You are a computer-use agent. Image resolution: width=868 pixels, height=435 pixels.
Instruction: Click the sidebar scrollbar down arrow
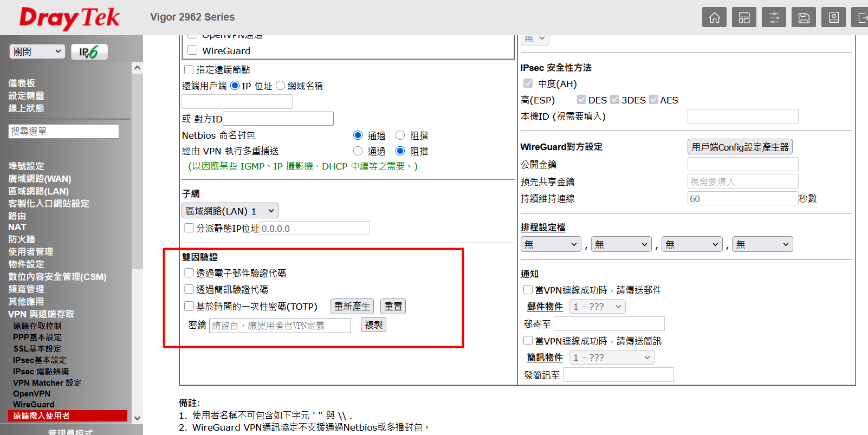137,418
